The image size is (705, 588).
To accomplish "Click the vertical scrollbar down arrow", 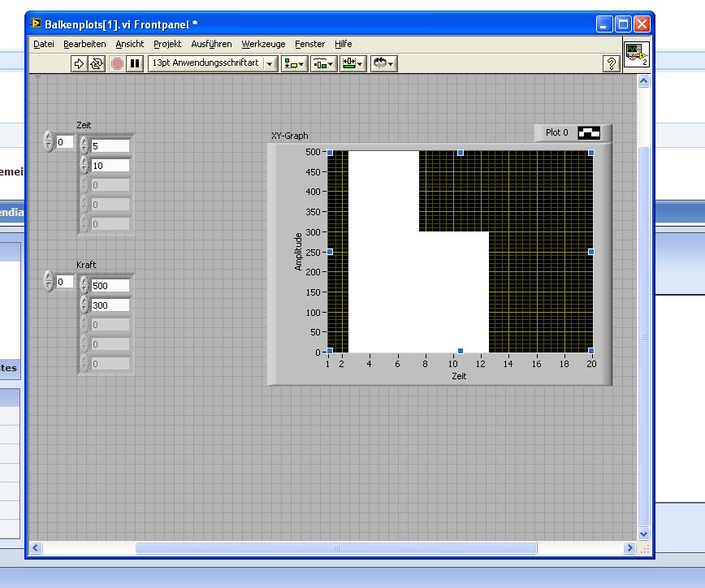I will (643, 534).
